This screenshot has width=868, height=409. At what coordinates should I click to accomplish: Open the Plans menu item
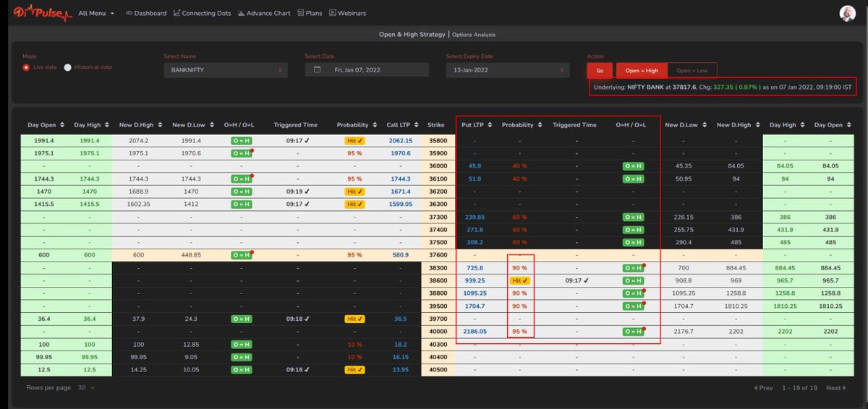click(310, 13)
